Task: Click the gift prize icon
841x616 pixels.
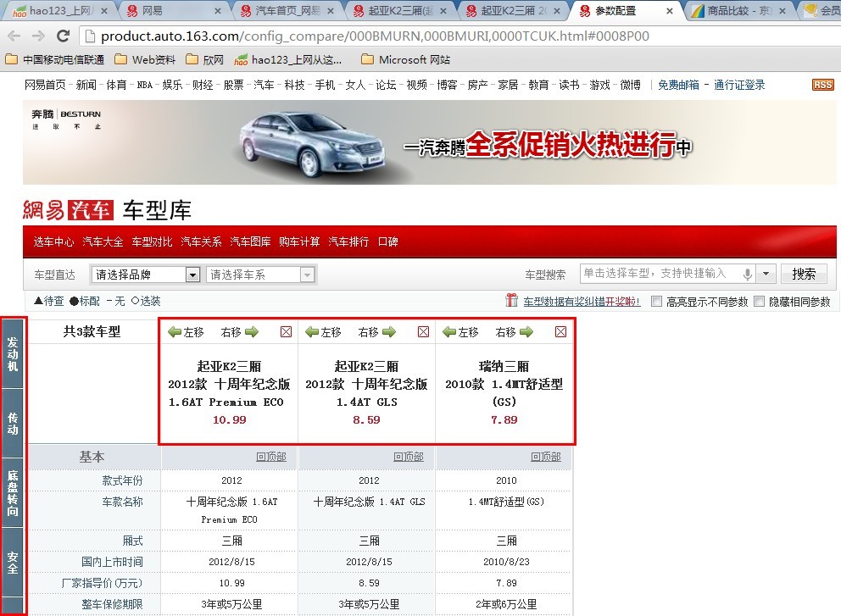Action: coord(512,300)
